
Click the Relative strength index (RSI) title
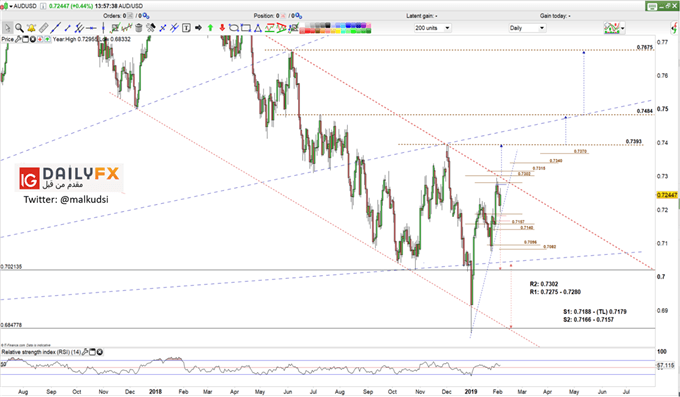point(41,352)
